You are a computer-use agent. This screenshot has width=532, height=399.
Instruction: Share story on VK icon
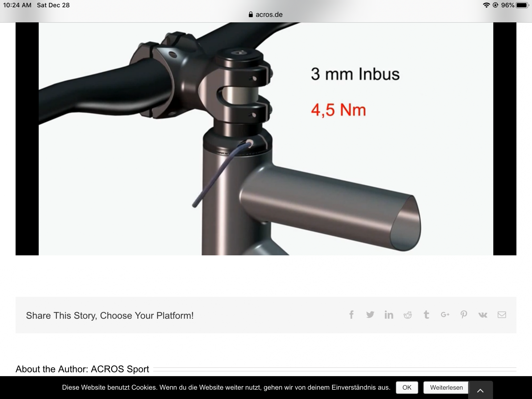pyautogui.click(x=483, y=315)
